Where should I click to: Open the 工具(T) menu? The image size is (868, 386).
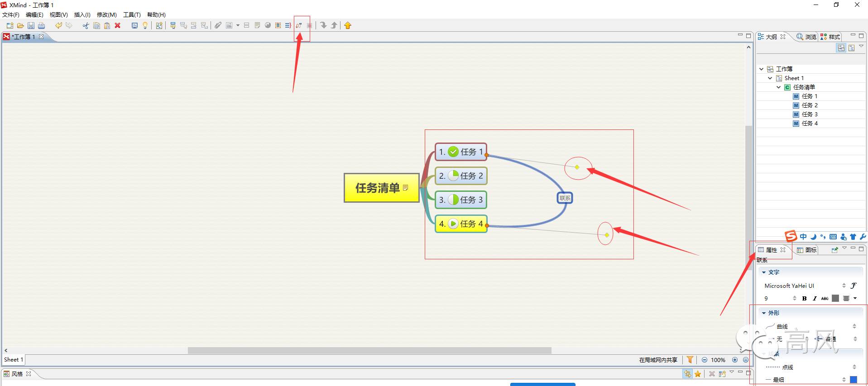132,14
